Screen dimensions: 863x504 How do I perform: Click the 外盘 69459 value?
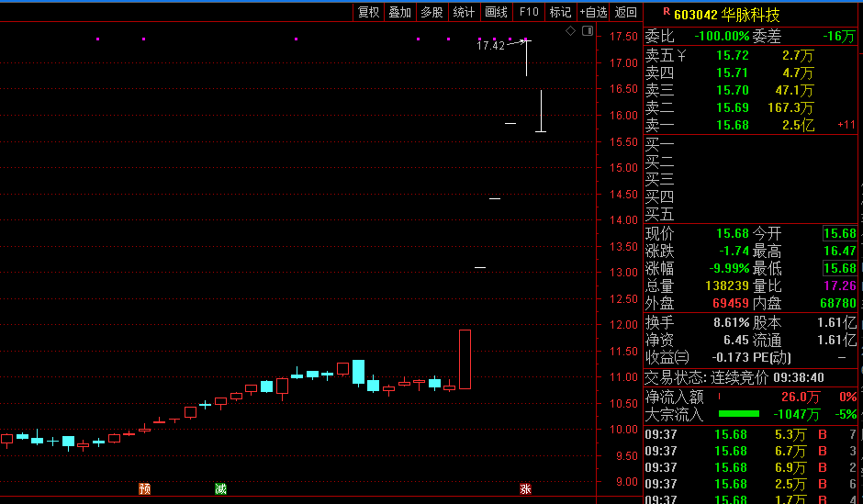coord(731,303)
